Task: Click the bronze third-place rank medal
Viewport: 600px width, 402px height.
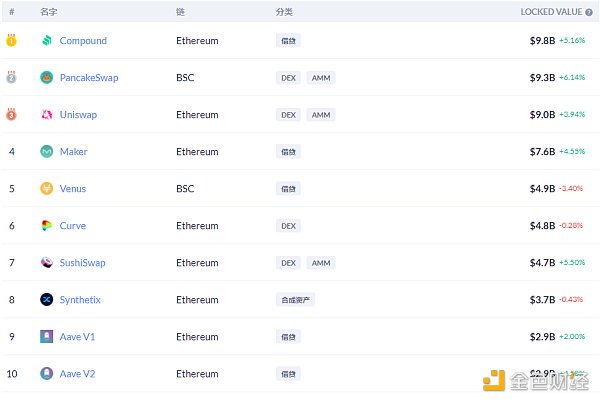Action: tap(12, 115)
